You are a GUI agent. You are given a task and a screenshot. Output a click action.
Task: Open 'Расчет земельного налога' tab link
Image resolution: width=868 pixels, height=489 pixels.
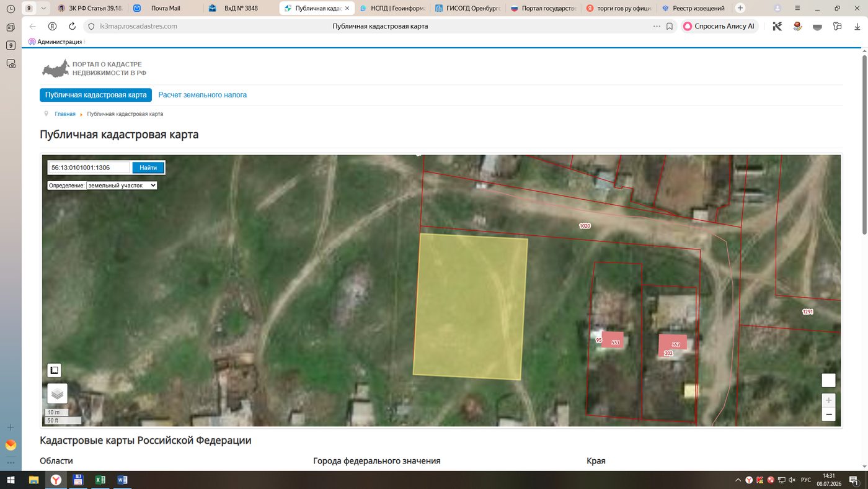tap(203, 95)
